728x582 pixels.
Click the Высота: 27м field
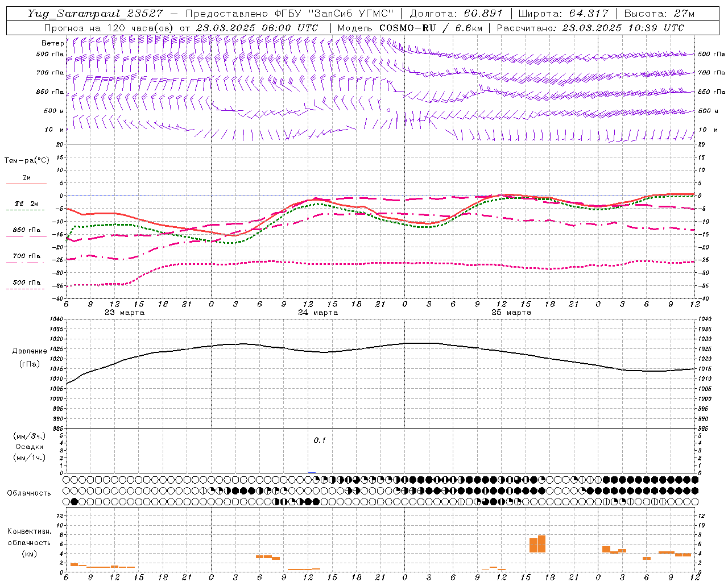pos(659,14)
